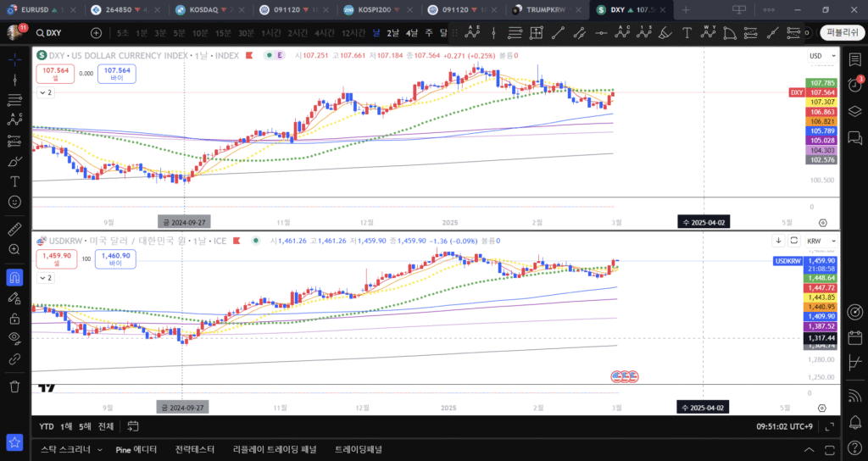Viewport: 868px width, 461px height.
Task: Open the KRW currency dropdown on USDKRW chart
Action: 821,241
